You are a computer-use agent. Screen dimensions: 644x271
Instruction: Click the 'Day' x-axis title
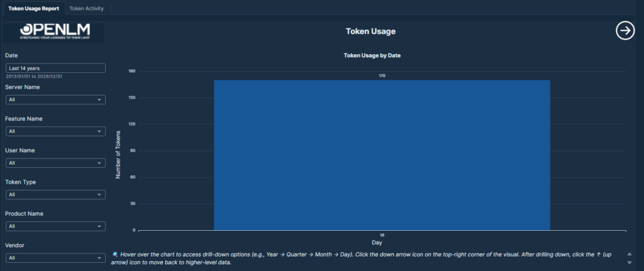pyautogui.click(x=376, y=242)
